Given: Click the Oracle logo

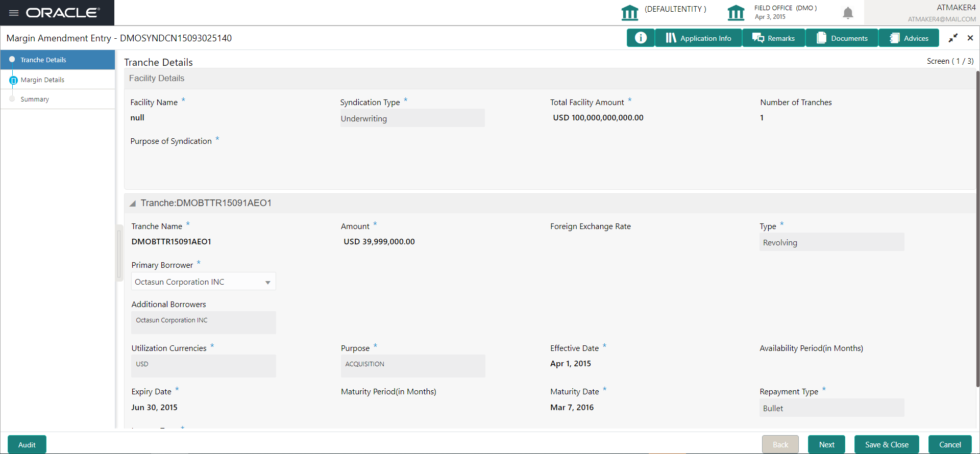Looking at the screenshot, I should pos(63,13).
